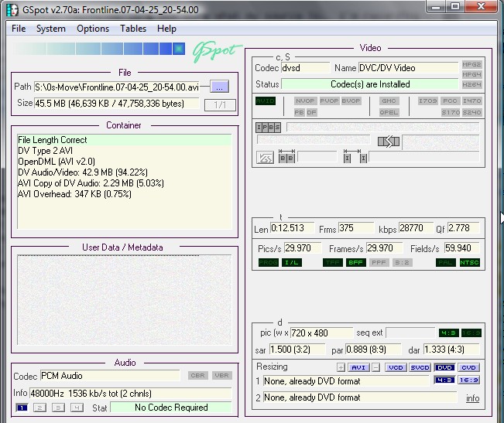Image resolution: width=504 pixels, height=423 pixels.
Task: Open the Help menu
Action: 166,29
